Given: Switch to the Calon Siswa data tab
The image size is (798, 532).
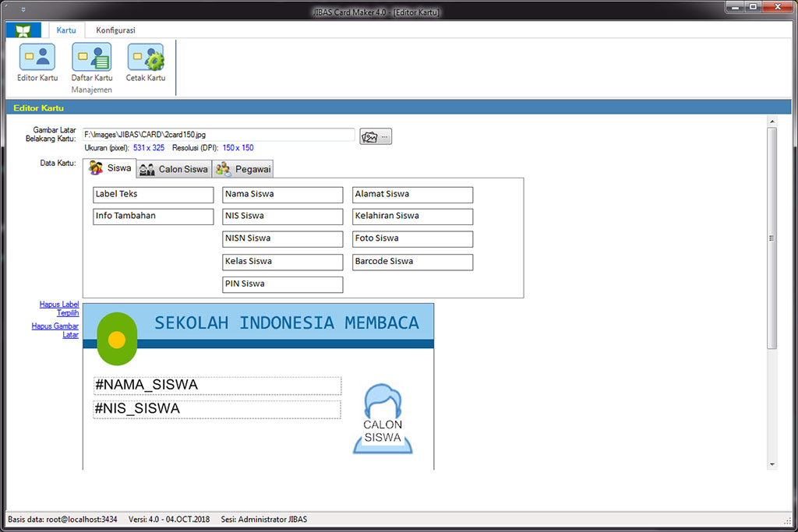Looking at the screenshot, I should pyautogui.click(x=174, y=169).
